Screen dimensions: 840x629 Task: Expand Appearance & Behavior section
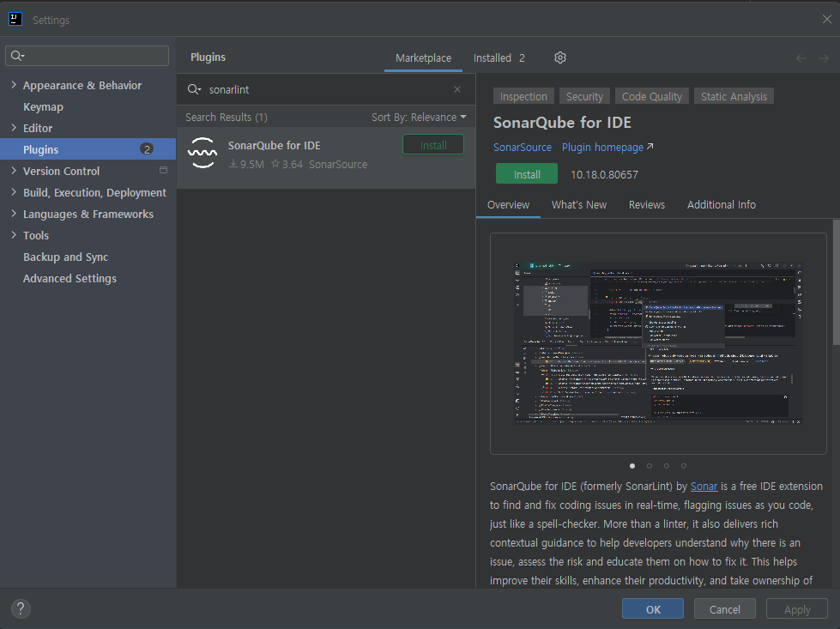pos(14,85)
